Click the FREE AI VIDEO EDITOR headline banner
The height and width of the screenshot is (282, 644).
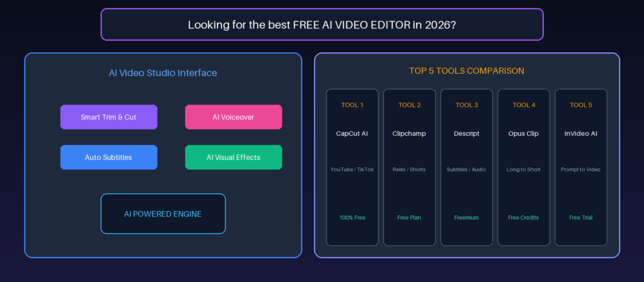tap(322, 25)
